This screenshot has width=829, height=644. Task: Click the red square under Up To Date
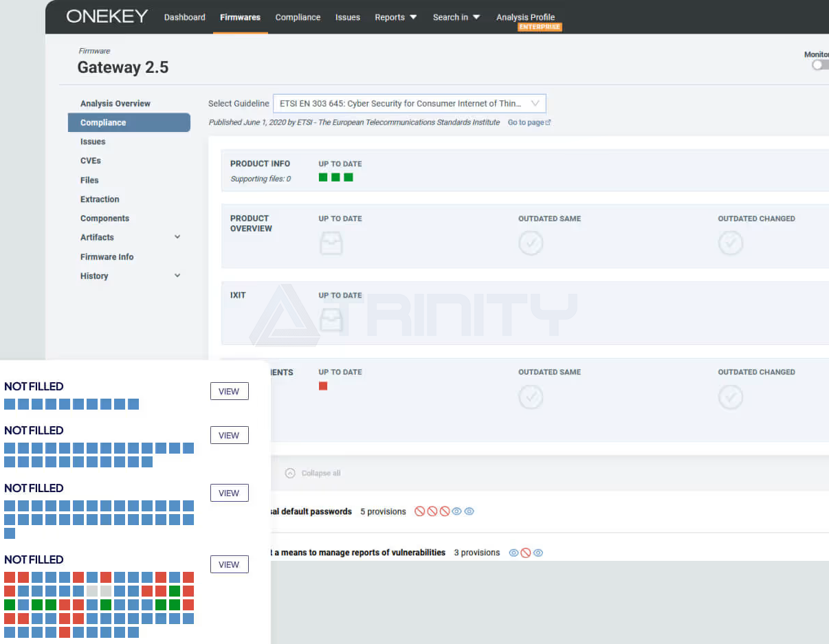pos(323,386)
